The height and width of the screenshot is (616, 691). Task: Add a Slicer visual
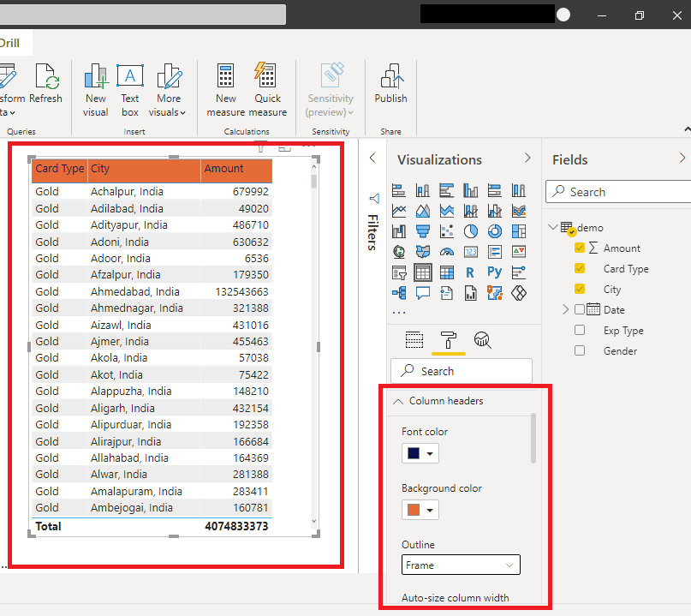pyautogui.click(x=399, y=272)
